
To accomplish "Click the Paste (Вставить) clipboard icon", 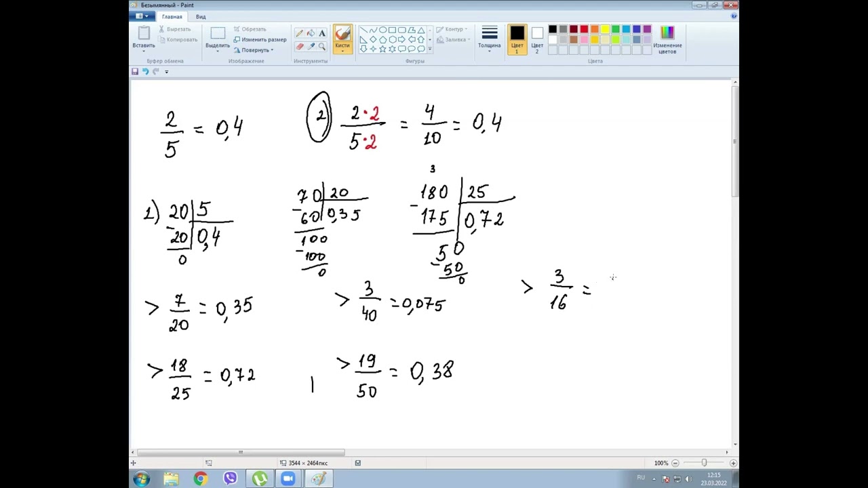I will tap(144, 33).
